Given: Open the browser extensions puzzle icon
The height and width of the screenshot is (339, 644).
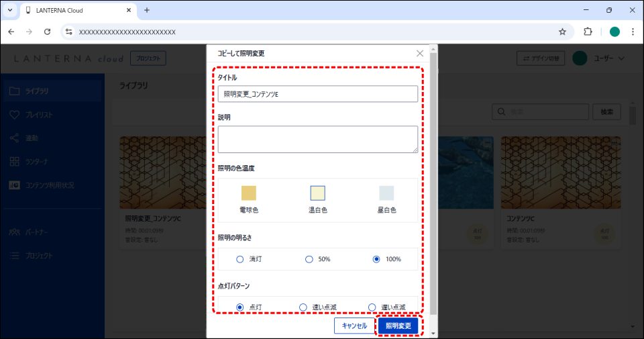Looking at the screenshot, I should [588, 32].
